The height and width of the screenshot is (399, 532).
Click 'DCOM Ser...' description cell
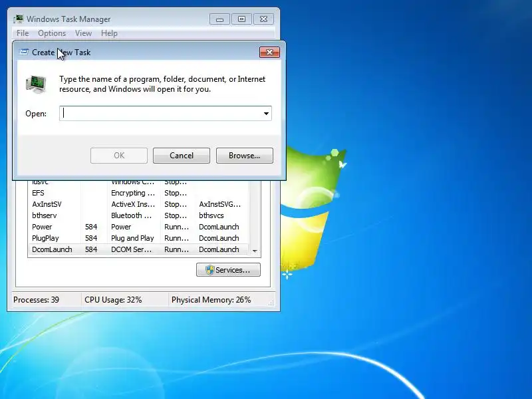(131, 249)
